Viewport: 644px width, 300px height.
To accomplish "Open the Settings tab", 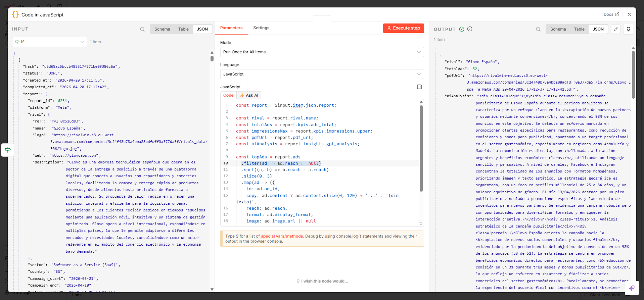I will (x=261, y=28).
